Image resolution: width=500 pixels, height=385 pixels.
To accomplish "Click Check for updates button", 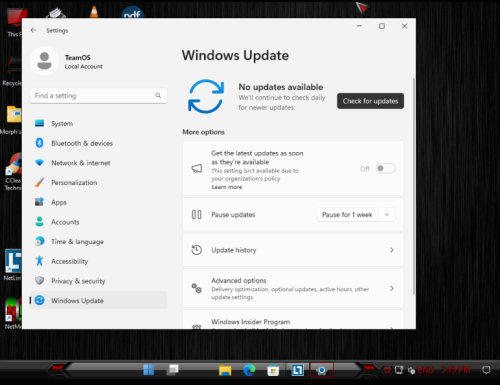I will pos(370,101).
